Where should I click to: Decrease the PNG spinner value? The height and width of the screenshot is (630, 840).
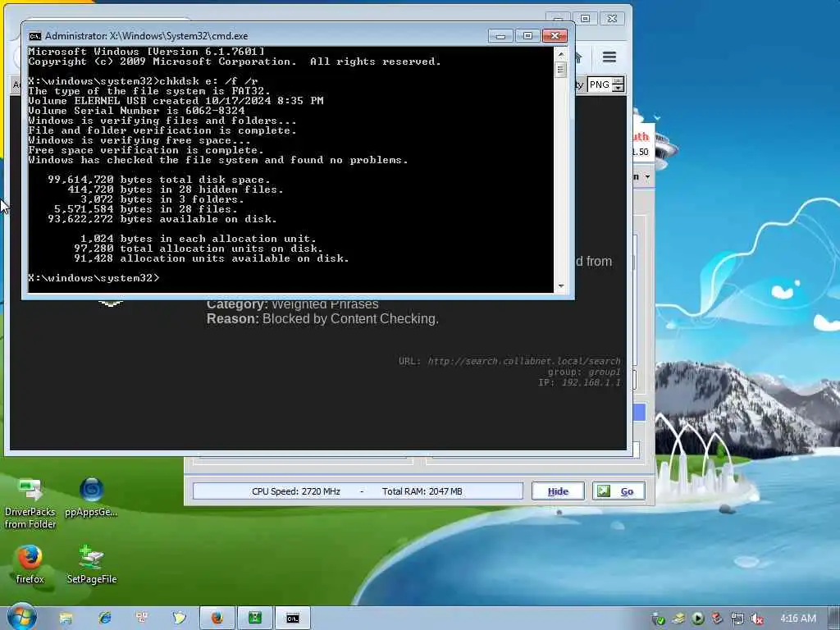pyautogui.click(x=619, y=88)
